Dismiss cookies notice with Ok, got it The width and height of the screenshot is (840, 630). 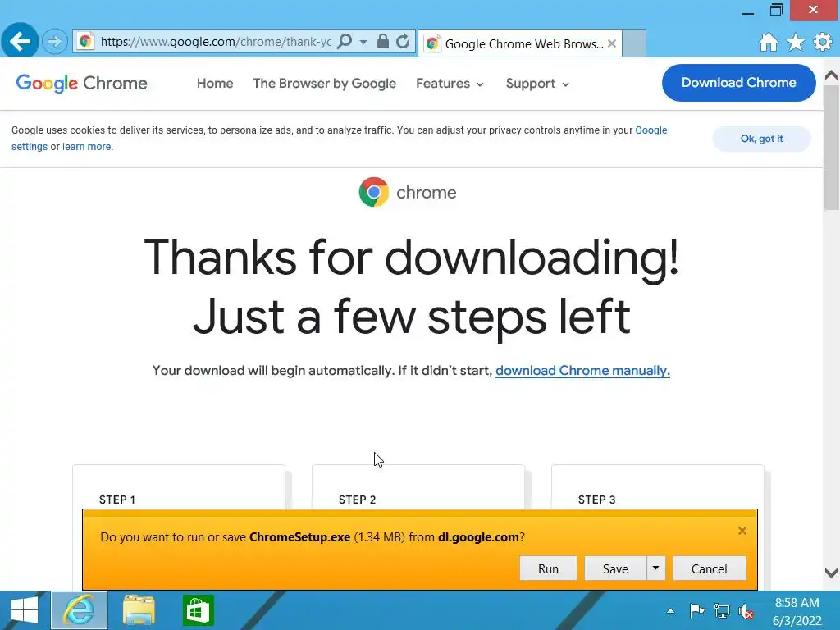click(x=762, y=139)
